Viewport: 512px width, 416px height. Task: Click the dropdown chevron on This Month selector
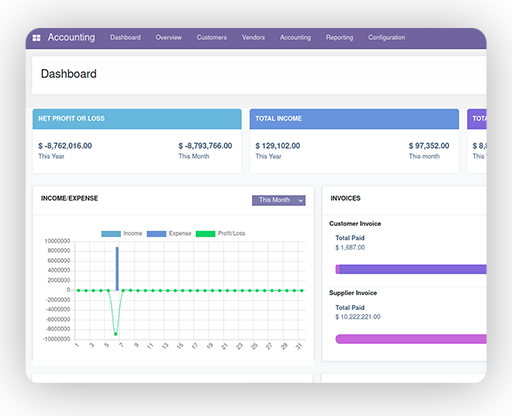(300, 200)
